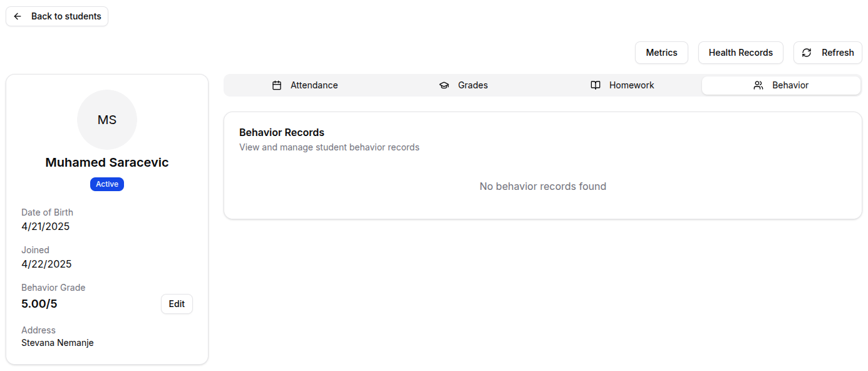Viewport: 868px width, 371px height.
Task: Click the open book Homework icon
Action: coord(596,85)
